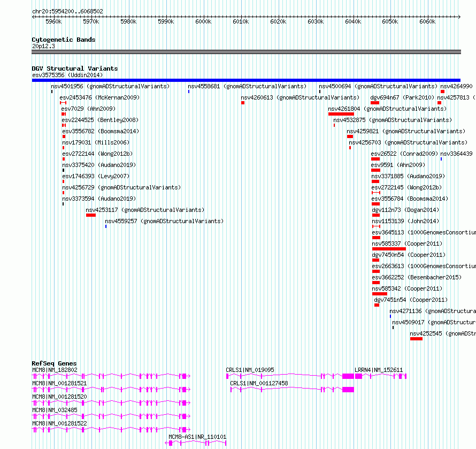476x449 pixels.
Task: Select nsv4271136 gnomAD variant label
Action: click(433, 311)
